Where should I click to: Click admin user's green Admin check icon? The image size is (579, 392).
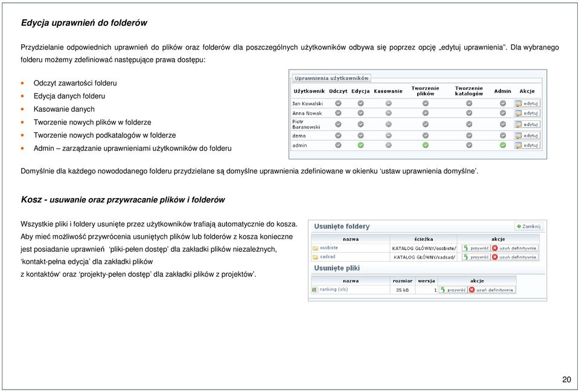[x=502, y=145]
